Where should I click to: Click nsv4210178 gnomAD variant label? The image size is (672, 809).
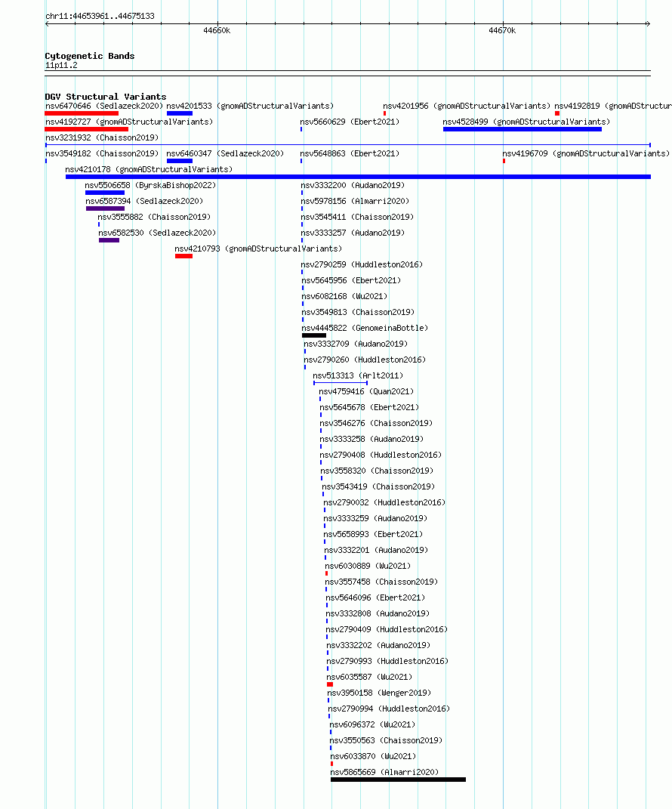[x=149, y=169]
